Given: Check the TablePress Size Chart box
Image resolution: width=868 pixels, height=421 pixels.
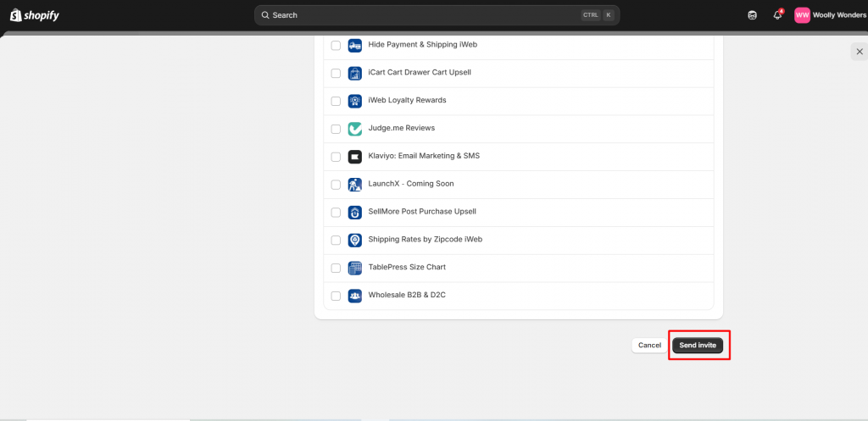Looking at the screenshot, I should pyautogui.click(x=336, y=268).
